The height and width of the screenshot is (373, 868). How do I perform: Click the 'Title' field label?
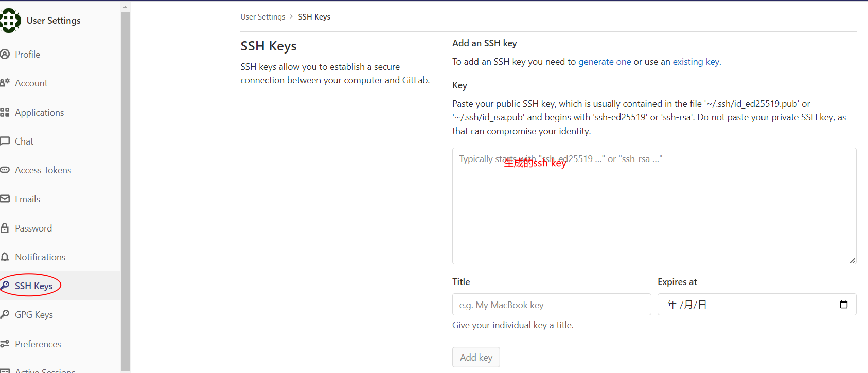pyautogui.click(x=461, y=282)
